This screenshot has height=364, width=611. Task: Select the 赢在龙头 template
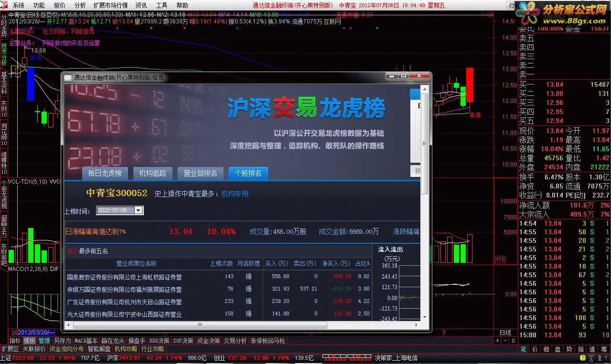(113, 341)
